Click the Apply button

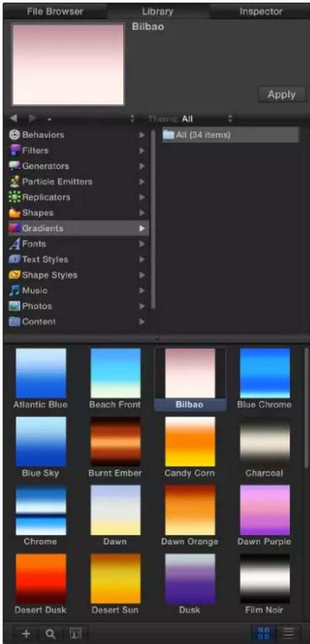281,94
